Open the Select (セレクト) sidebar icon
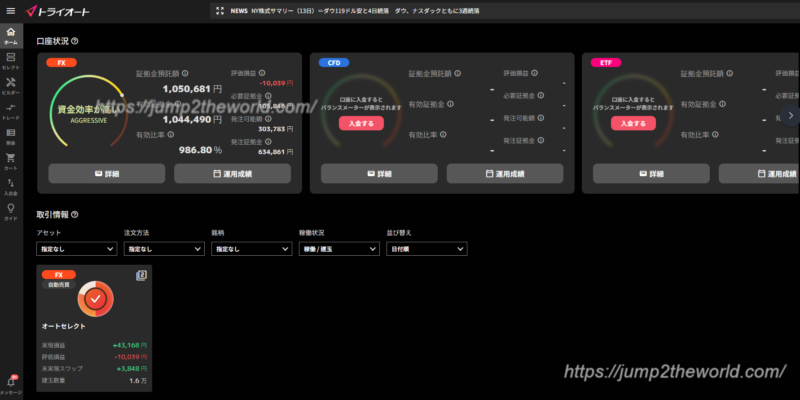 [10, 61]
